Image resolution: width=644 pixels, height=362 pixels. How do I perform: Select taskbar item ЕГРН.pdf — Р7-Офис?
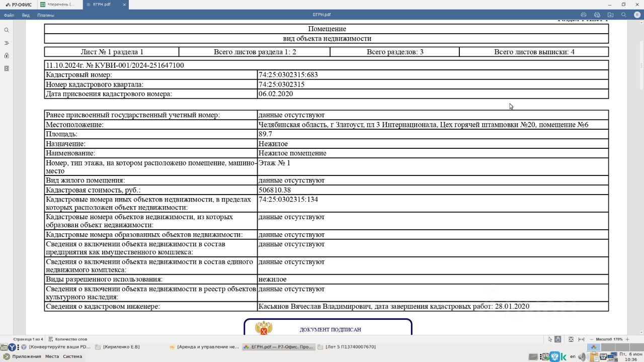pyautogui.click(x=279, y=347)
